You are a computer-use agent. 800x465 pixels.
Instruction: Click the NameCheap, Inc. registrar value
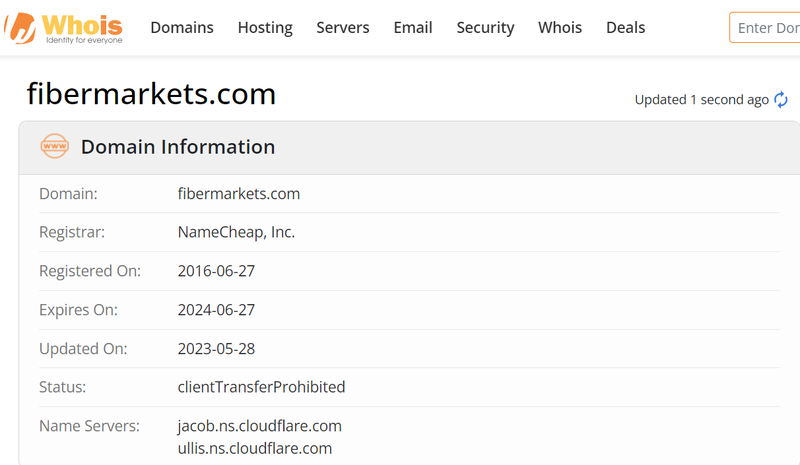[236, 232]
